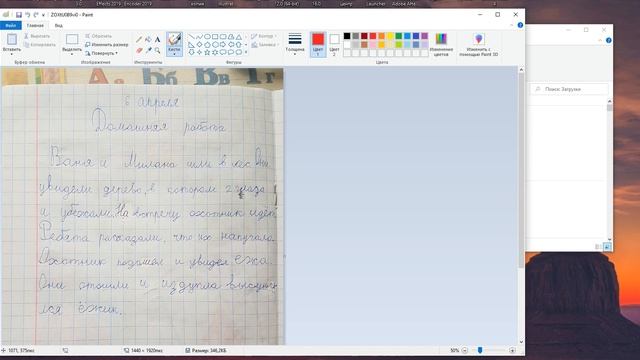Open the shape Outline (Контур) dropdown

pyautogui.click(x=264, y=36)
